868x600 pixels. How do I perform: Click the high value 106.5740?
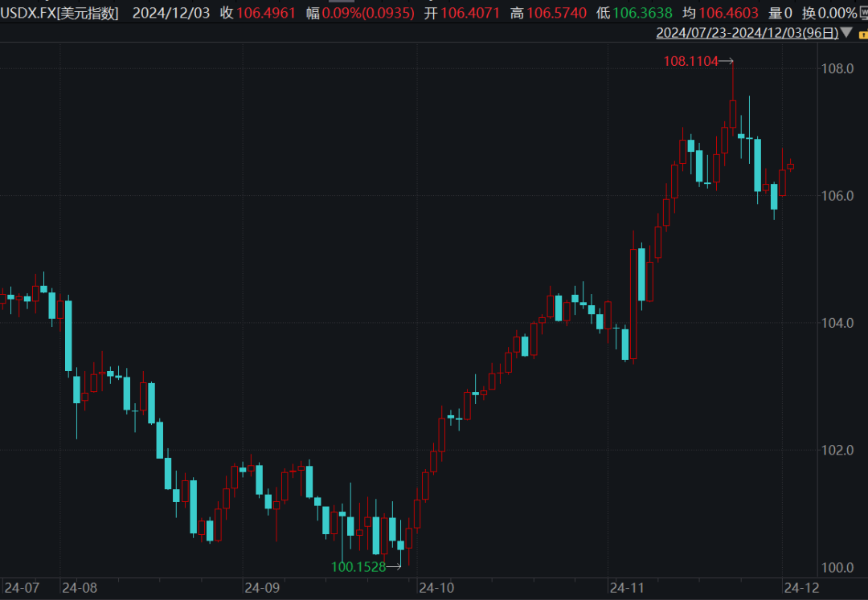(556, 13)
